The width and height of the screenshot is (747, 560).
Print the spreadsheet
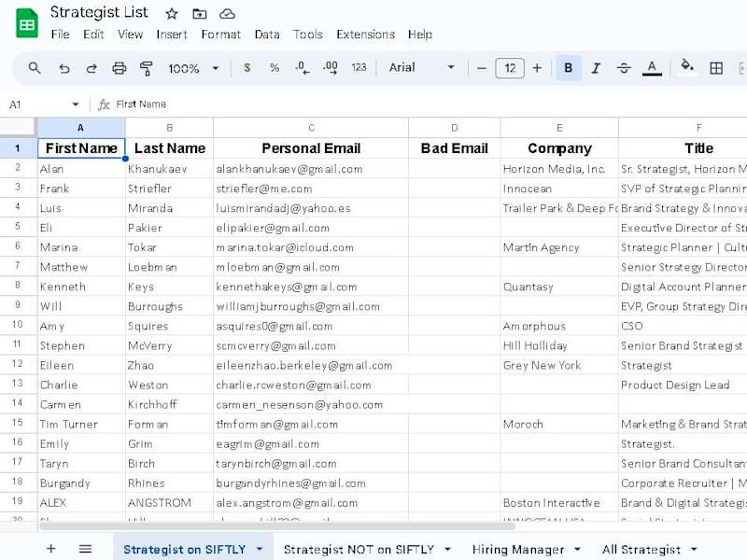[x=119, y=68]
